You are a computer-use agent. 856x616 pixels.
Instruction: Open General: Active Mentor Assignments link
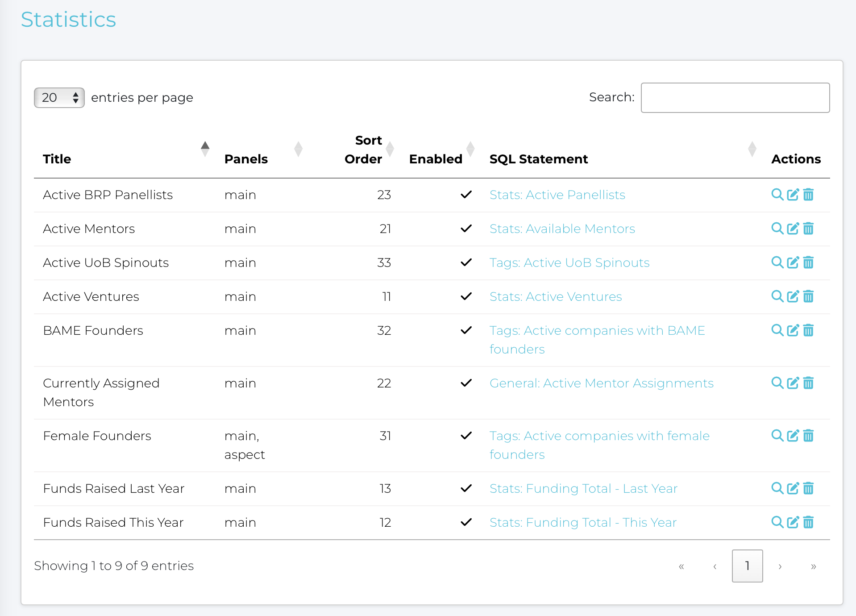tap(601, 383)
